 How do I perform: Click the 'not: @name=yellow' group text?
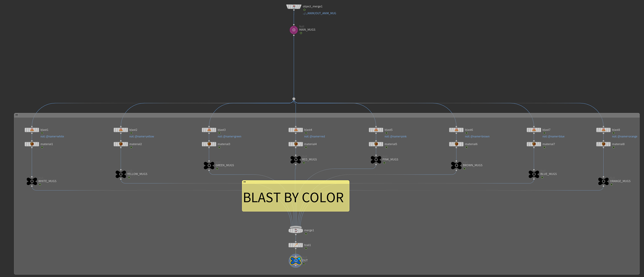[x=142, y=136]
